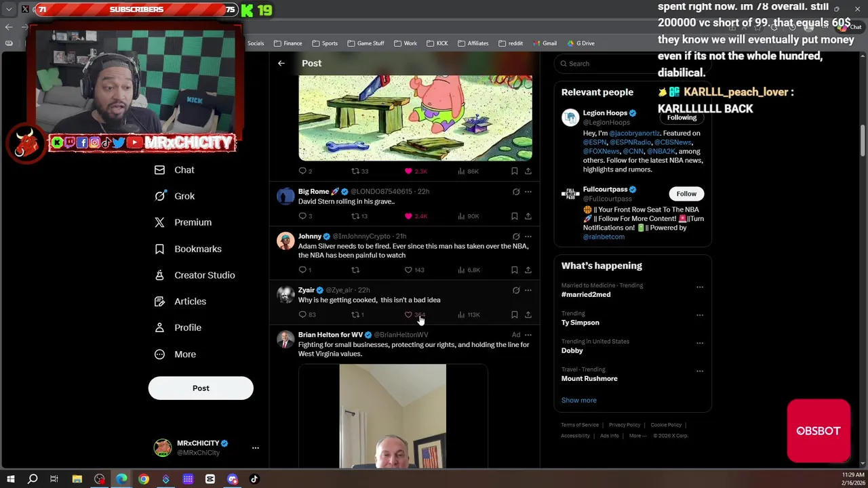
Task: View analytics on Big Rome's reply
Action: click(461, 216)
